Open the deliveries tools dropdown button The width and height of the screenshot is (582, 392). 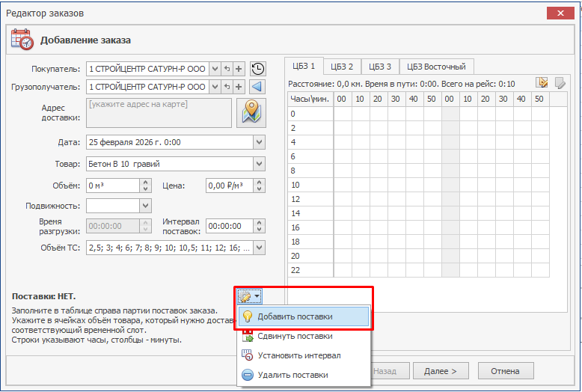click(250, 297)
